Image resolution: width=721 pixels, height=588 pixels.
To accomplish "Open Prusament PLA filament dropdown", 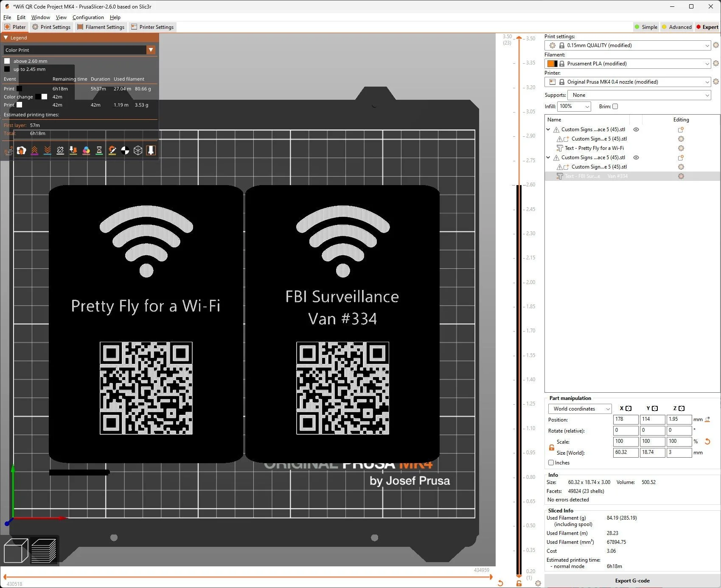I will pos(628,64).
